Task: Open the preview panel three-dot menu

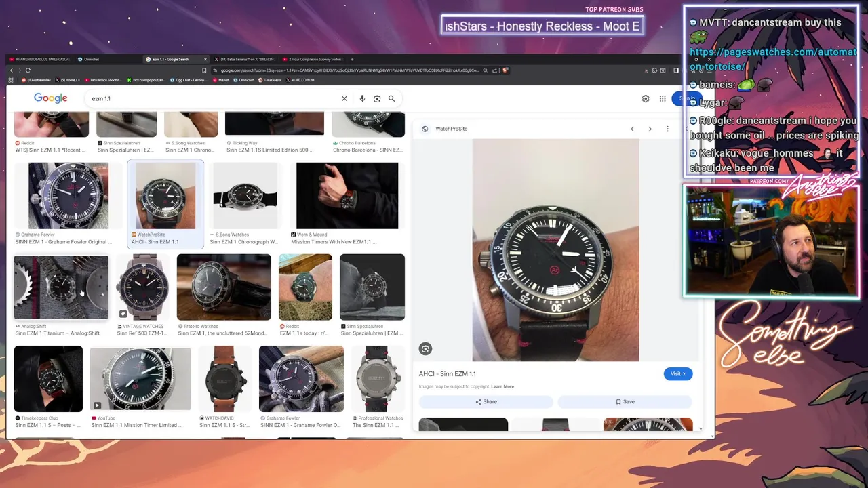Action: click(667, 129)
